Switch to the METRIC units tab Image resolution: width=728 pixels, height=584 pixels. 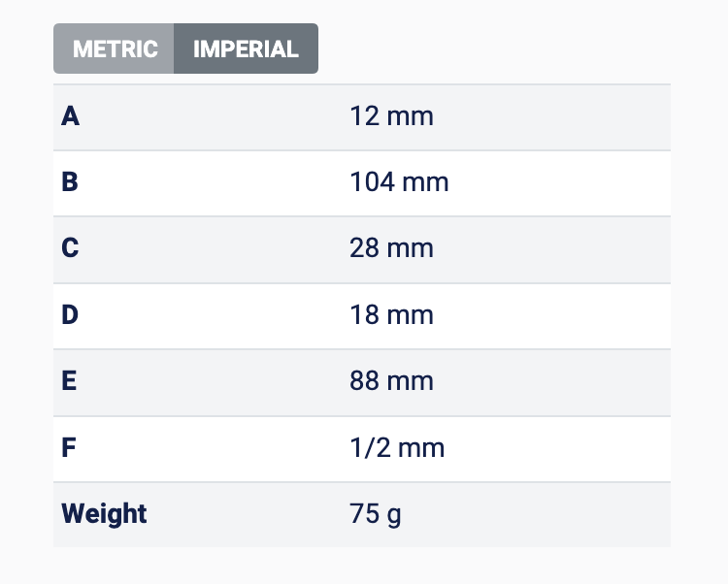(115, 49)
